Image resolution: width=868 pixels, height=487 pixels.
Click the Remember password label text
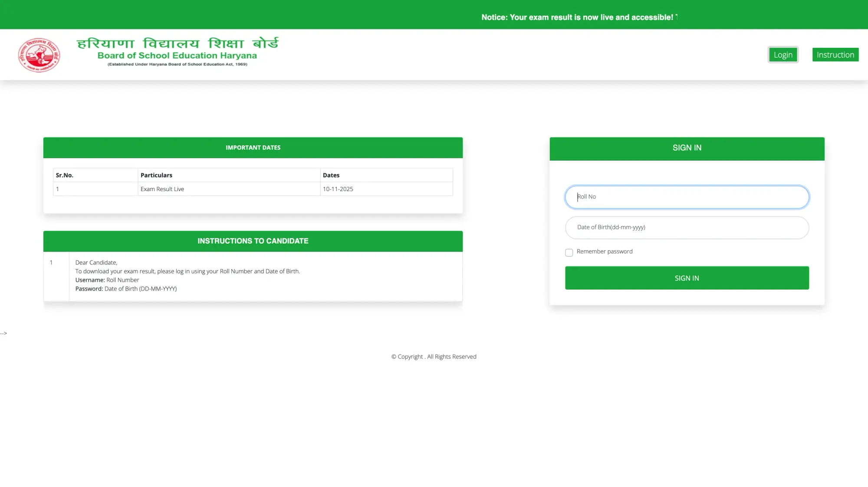click(x=604, y=252)
